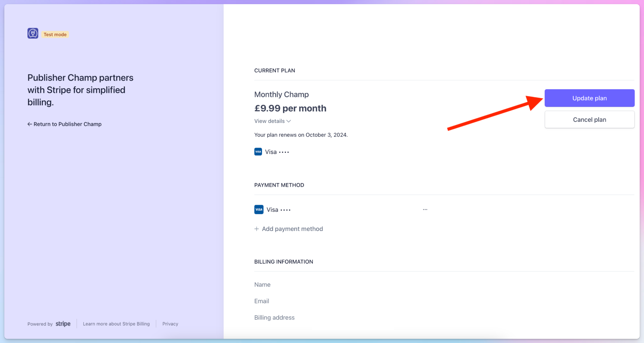Screen dimensions: 644x343
Task: Open the three-dot menu for Visa card
Action: click(x=425, y=209)
